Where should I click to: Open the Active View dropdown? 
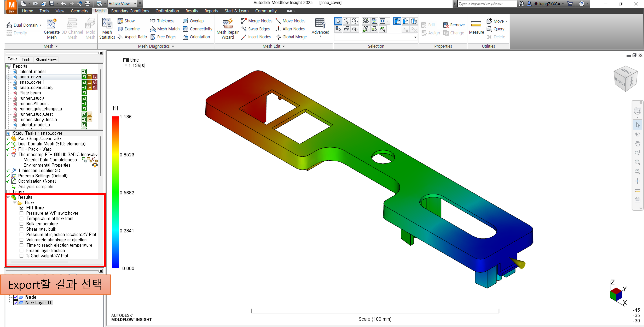pyautogui.click(x=135, y=3)
